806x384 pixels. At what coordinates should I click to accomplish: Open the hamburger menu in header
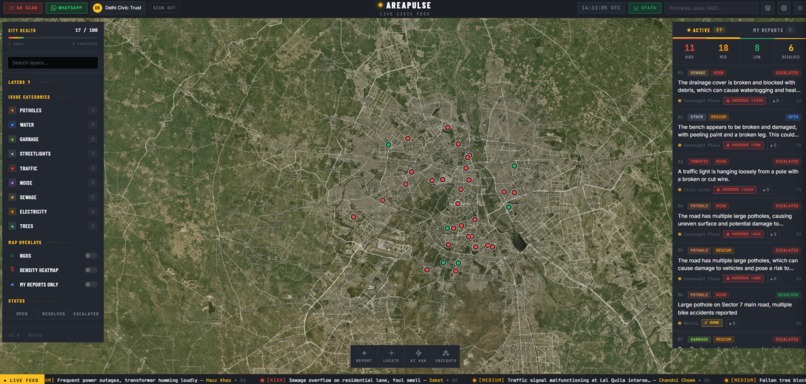pyautogui.click(x=800, y=8)
